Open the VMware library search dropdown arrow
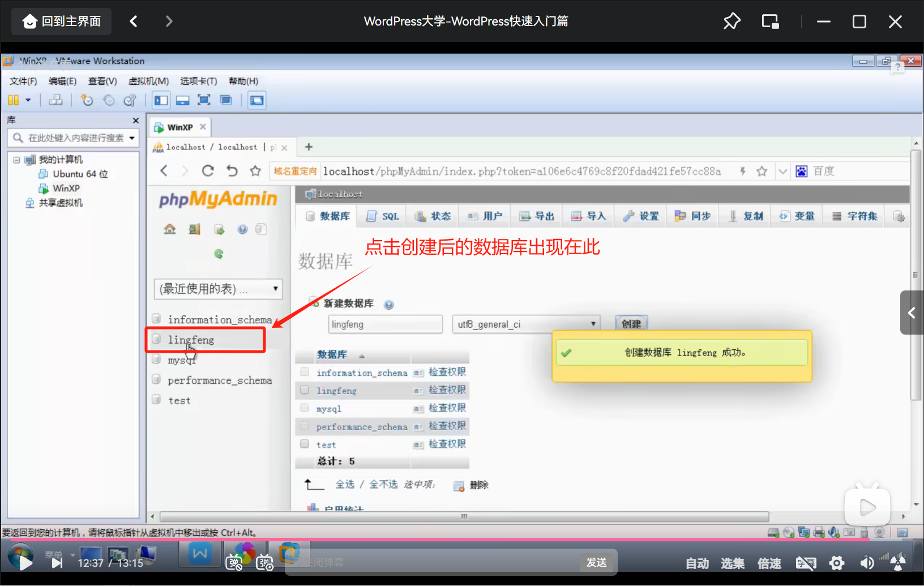The image size is (924, 586). pos(132,138)
